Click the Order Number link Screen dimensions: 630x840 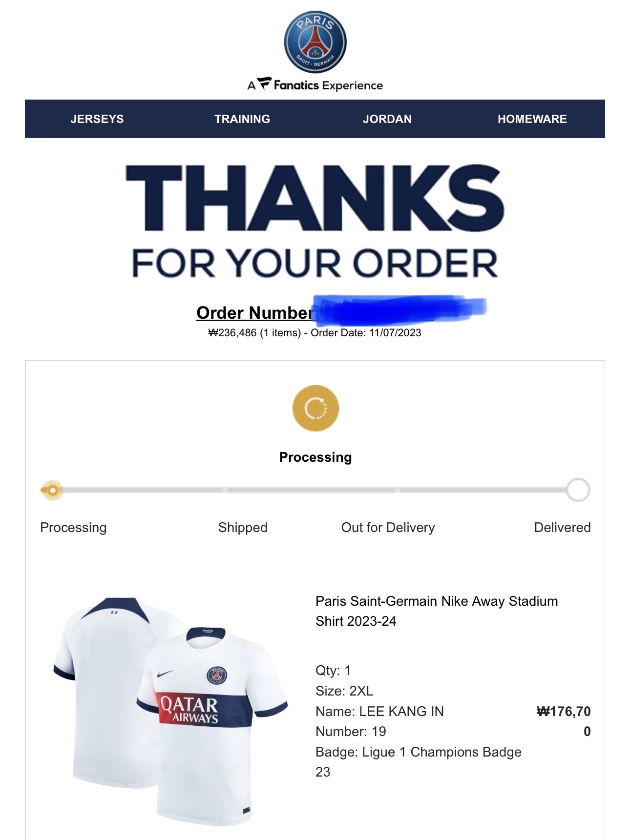click(x=254, y=312)
